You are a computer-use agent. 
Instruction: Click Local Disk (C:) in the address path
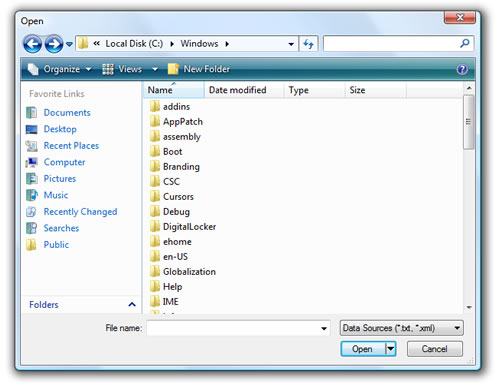pos(134,44)
